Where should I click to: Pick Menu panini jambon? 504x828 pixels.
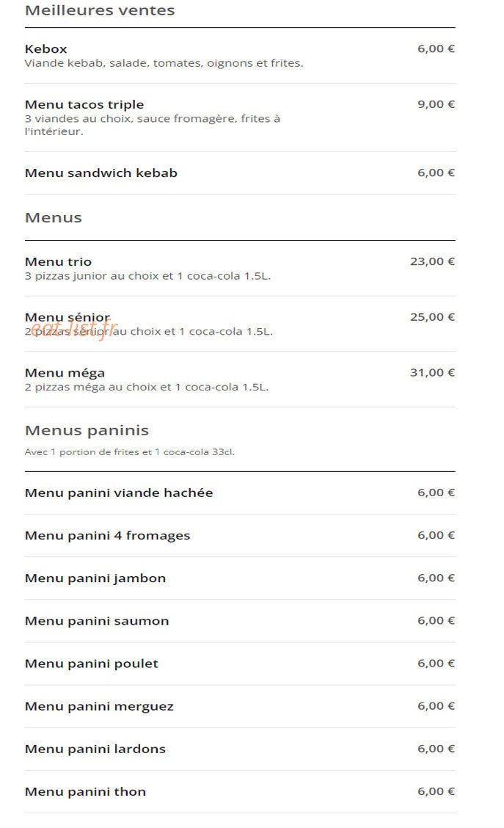(240, 578)
